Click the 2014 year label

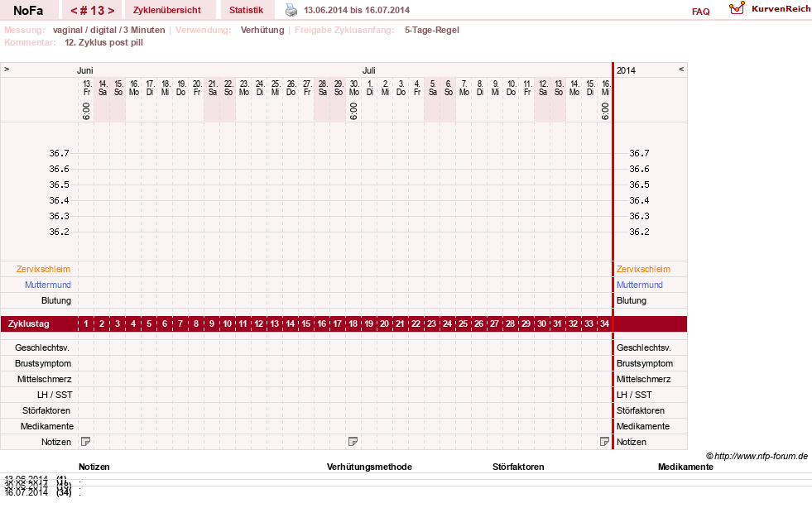[x=626, y=70]
